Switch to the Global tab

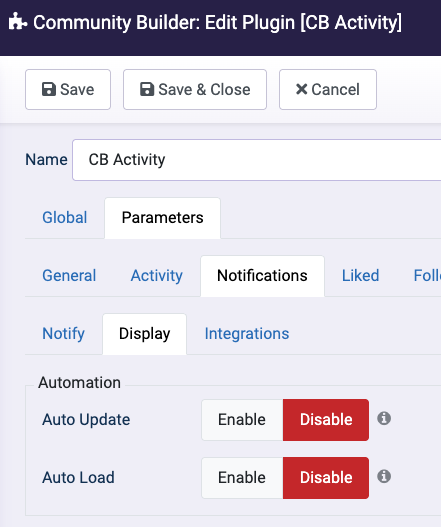click(x=65, y=217)
